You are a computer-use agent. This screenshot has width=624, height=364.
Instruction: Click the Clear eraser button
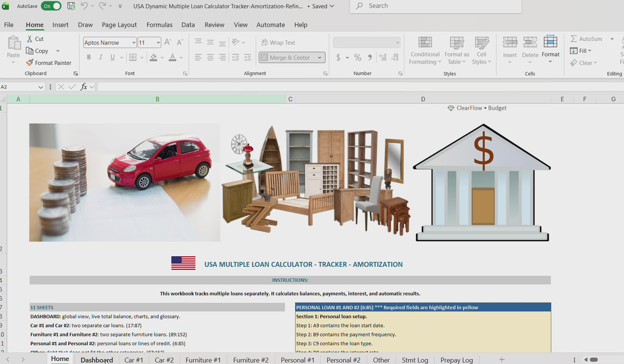click(583, 63)
